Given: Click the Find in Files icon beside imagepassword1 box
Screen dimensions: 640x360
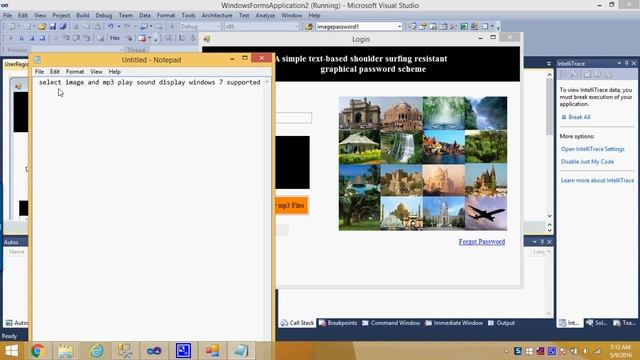Looking at the screenshot, I should (309, 27).
